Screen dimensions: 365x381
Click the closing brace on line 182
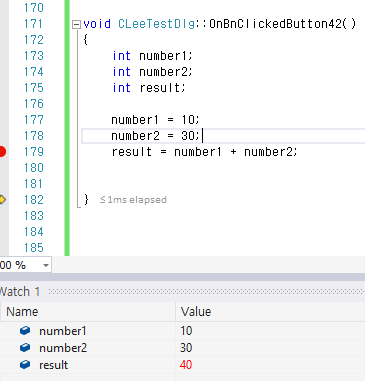click(86, 199)
